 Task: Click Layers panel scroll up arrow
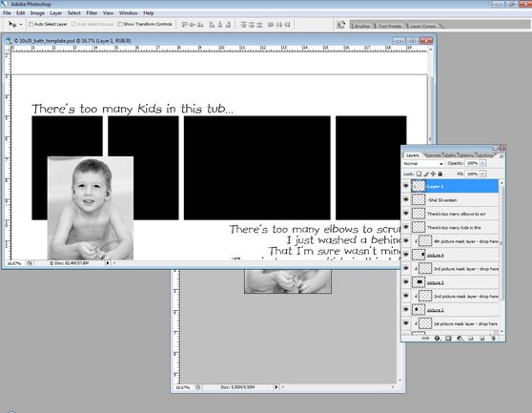tap(501, 183)
